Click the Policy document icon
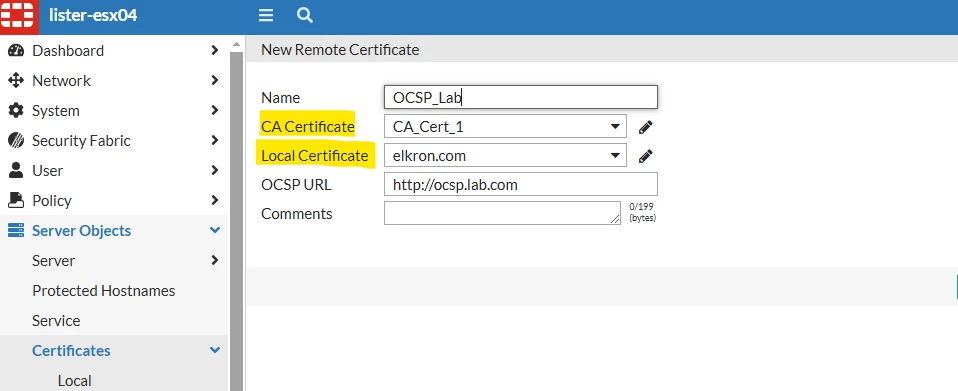This screenshot has height=391, width=958. 16,200
